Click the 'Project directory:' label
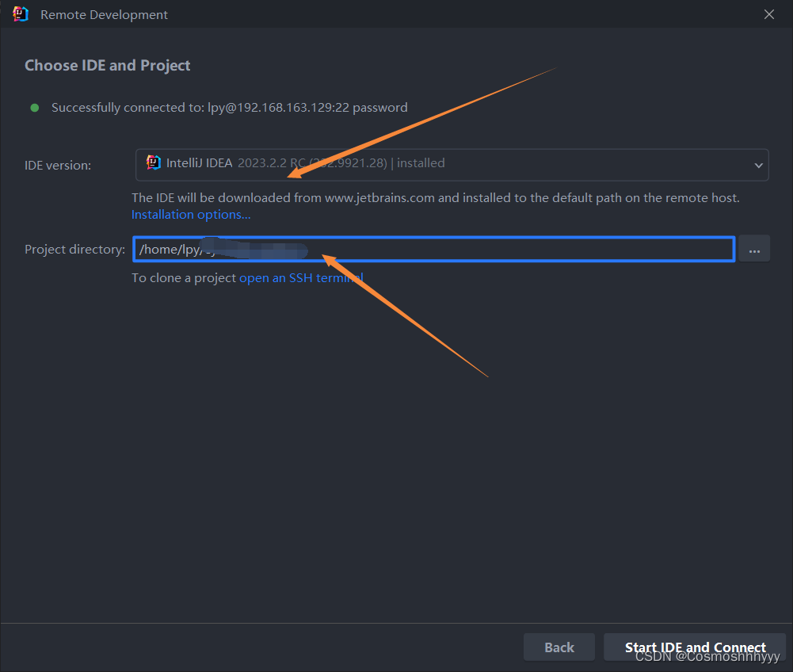Screen dimensions: 793x672 click(74, 250)
